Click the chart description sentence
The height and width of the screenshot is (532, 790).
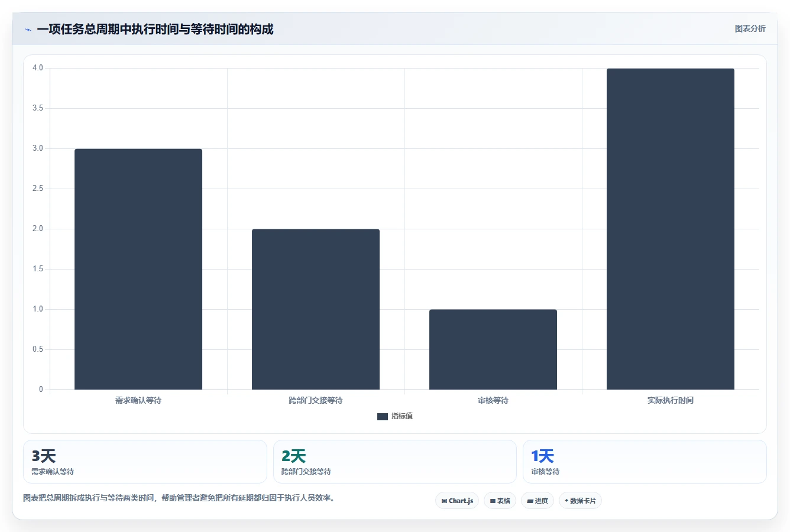pyautogui.click(x=180, y=498)
